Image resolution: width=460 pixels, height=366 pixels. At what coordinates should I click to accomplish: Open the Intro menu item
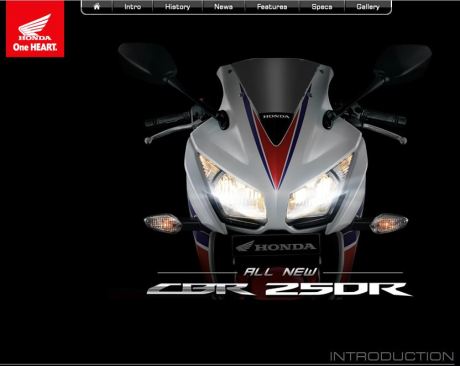pos(133,7)
